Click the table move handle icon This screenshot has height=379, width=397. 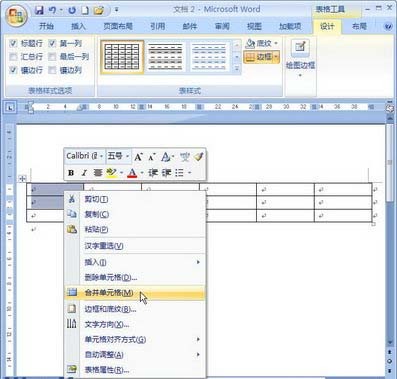(22, 178)
